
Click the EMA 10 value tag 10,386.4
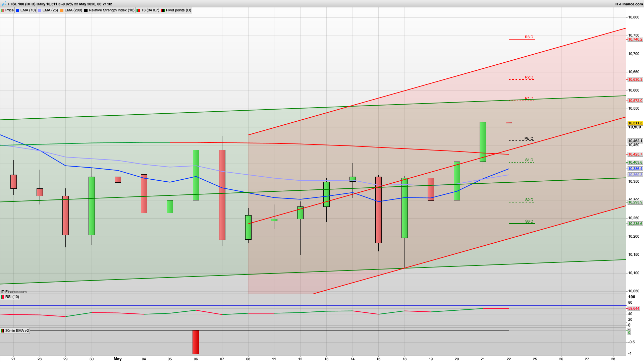(635, 169)
